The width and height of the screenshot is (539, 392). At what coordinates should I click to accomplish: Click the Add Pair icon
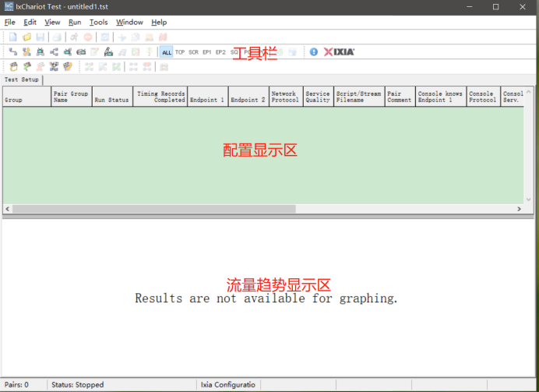(x=12, y=52)
